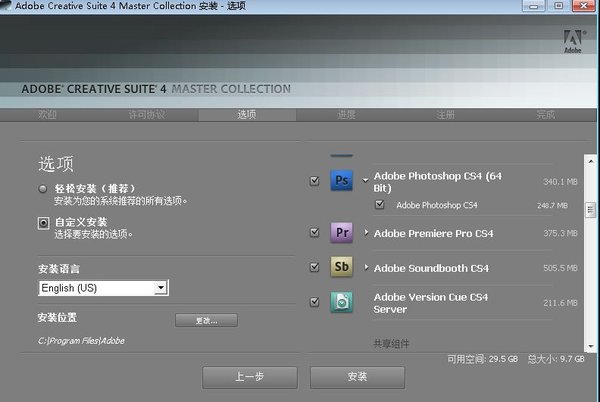Go to the 进度 step tab
Screen dimensions: 600x402
pos(347,114)
